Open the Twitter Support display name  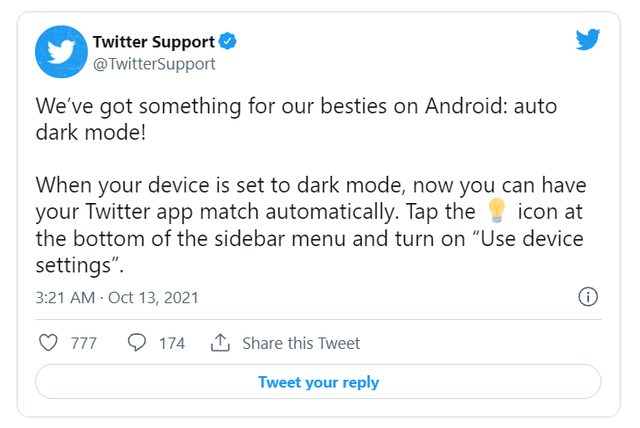[x=153, y=42]
